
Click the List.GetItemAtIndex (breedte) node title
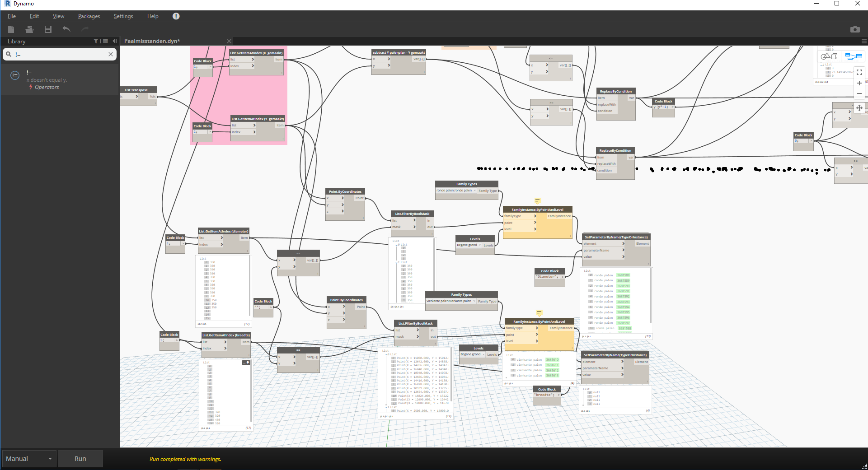pyautogui.click(x=226, y=335)
